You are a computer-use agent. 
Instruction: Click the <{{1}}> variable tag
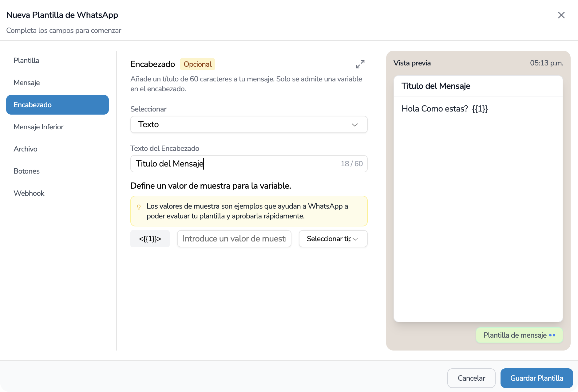(x=150, y=239)
